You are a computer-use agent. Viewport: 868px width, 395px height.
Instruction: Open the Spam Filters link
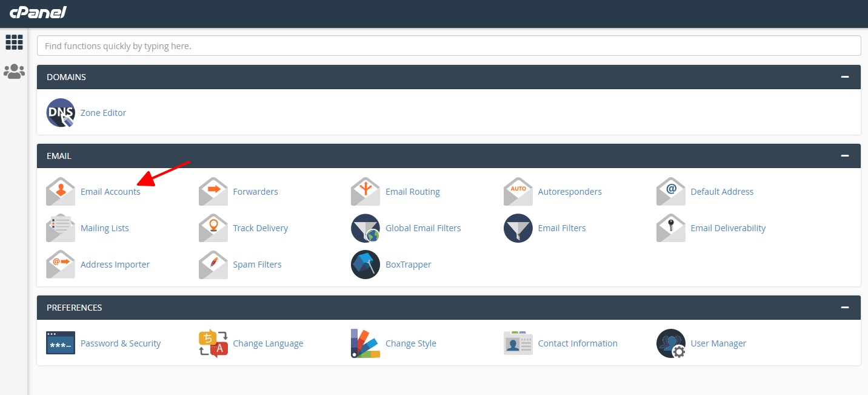click(257, 265)
